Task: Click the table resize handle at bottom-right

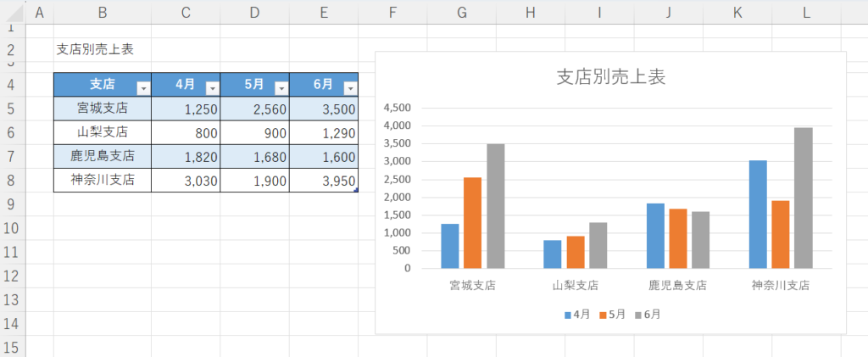Action: click(x=356, y=191)
